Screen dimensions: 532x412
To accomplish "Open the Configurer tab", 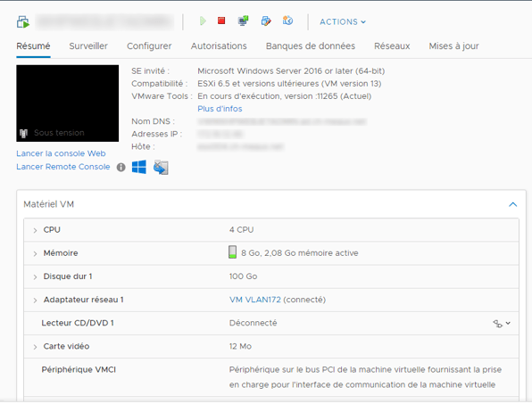I will pyautogui.click(x=149, y=46).
